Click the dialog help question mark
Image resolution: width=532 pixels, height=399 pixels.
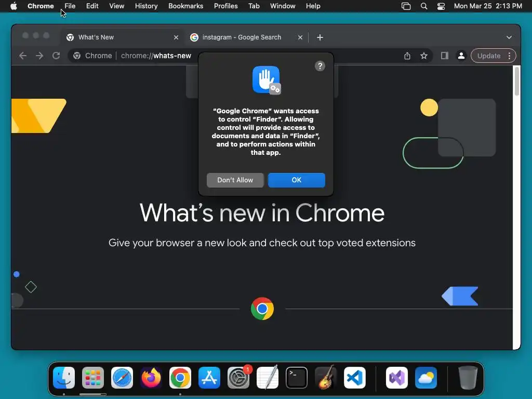(320, 66)
